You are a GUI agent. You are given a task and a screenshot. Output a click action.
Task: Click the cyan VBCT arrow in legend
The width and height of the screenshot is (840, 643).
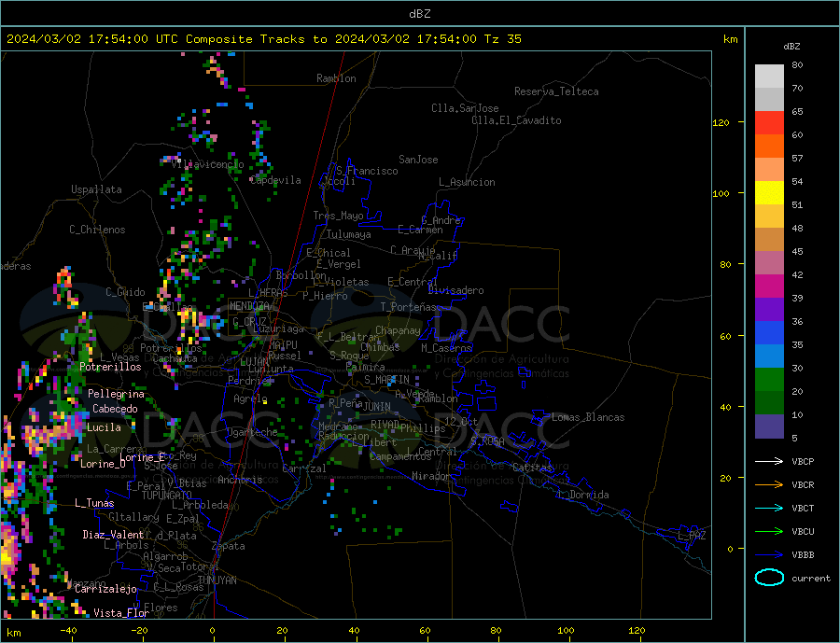[769, 508]
